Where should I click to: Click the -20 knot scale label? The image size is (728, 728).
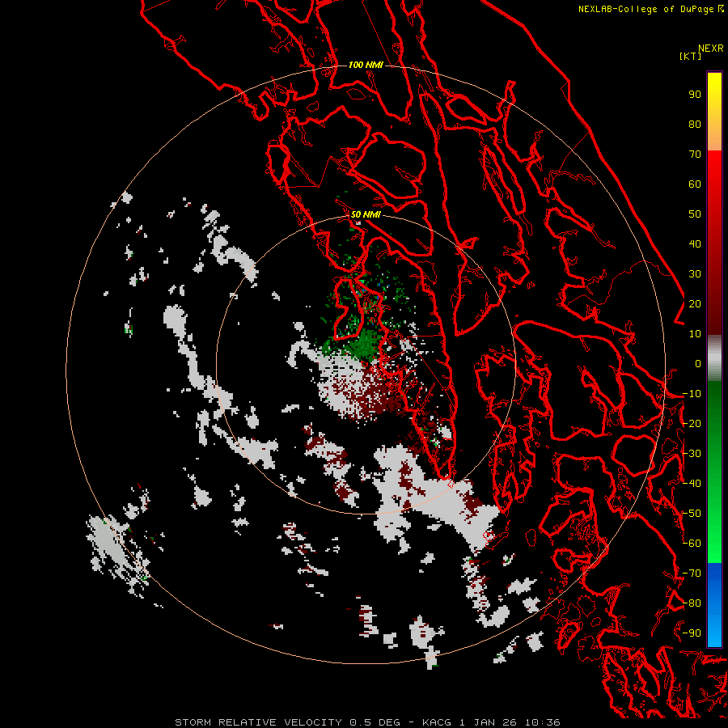692,423
